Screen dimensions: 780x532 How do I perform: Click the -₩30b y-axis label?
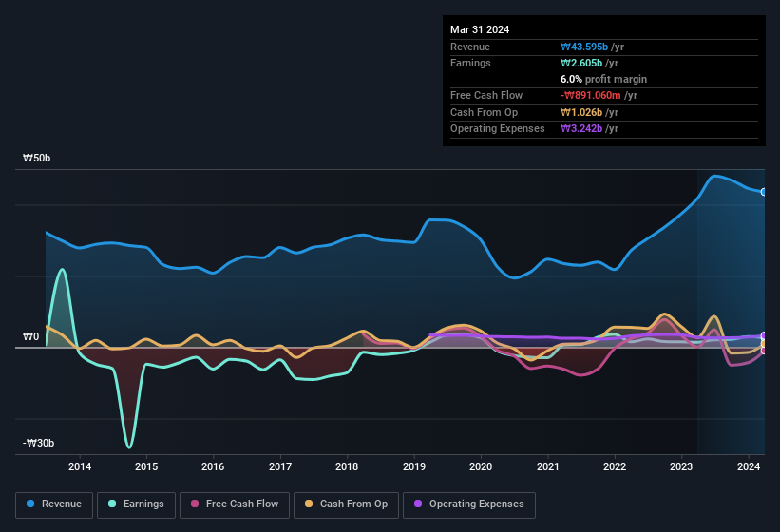pos(38,443)
